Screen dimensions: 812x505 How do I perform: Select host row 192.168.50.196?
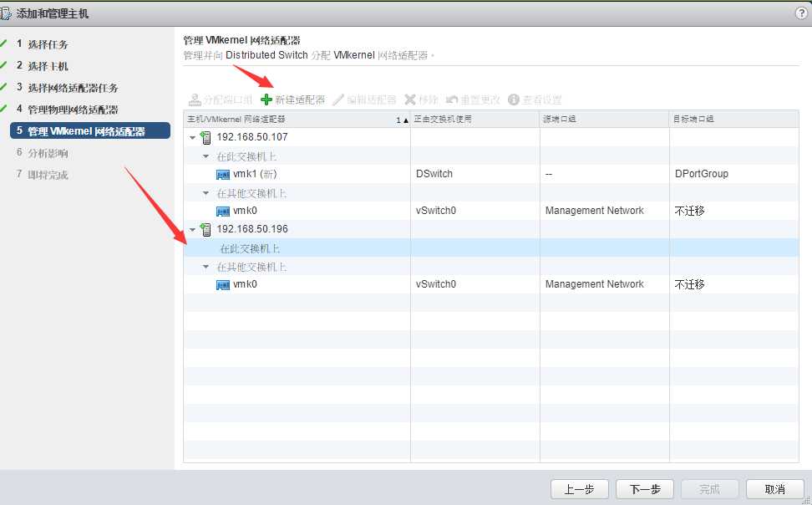click(x=491, y=229)
